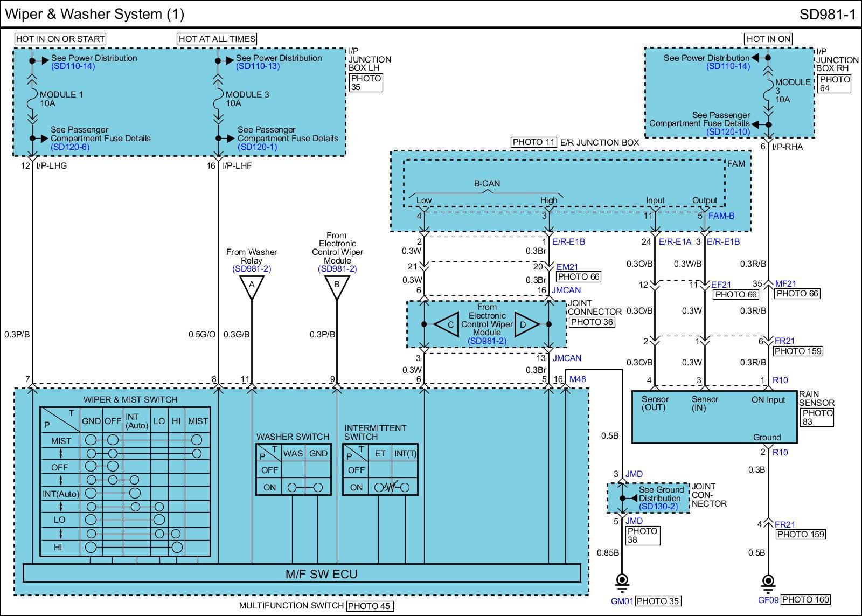Open PHOTO 11 for E/R junction box
This screenshot has width=862, height=616.
pos(533,142)
